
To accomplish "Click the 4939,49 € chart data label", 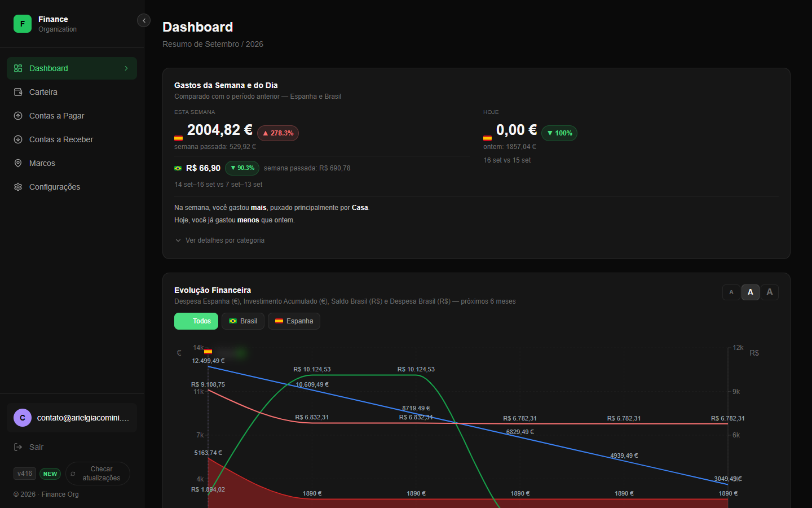I will tap(624, 456).
